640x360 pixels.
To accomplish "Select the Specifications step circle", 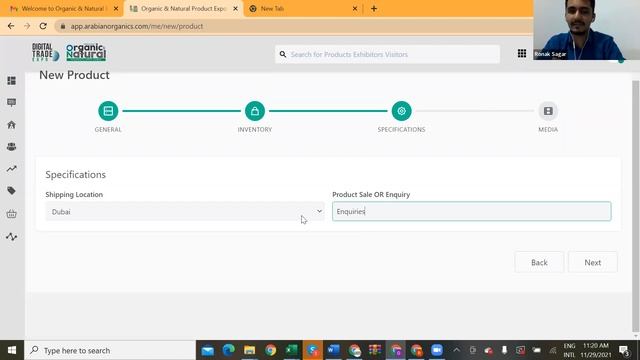I will click(401, 111).
